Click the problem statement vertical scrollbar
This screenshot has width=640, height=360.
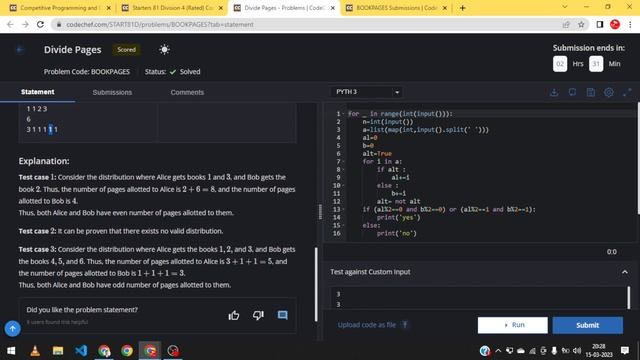316,284
